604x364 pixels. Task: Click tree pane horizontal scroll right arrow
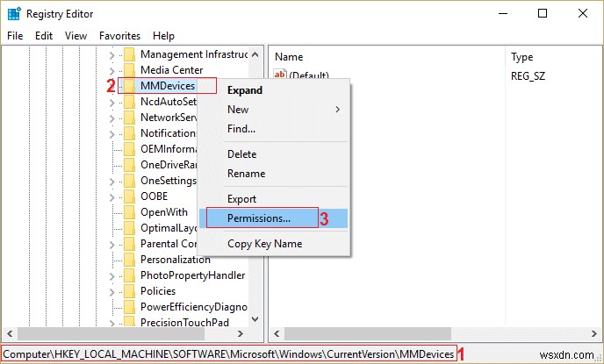(241, 333)
